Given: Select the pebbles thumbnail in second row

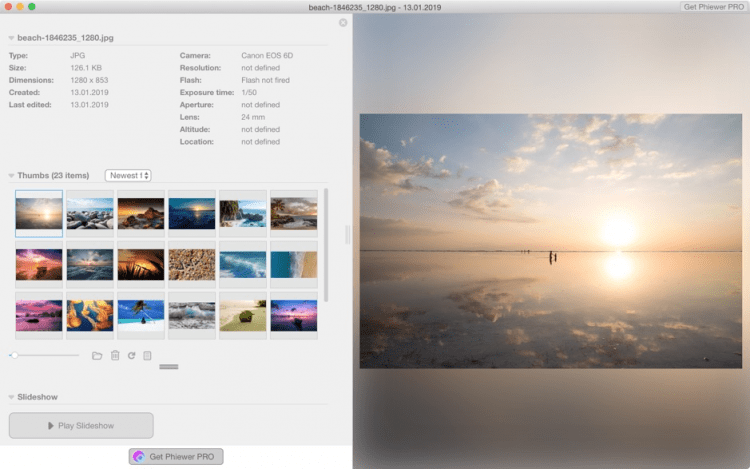Looking at the screenshot, I should click(191, 264).
